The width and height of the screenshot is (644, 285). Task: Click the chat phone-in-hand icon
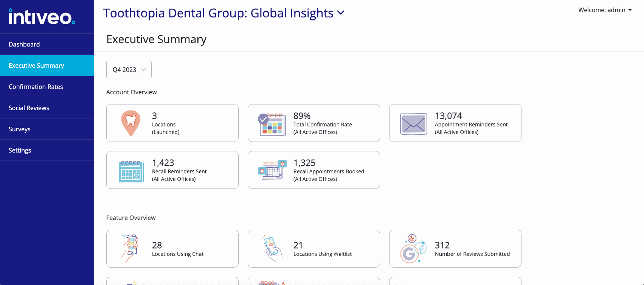click(x=130, y=248)
